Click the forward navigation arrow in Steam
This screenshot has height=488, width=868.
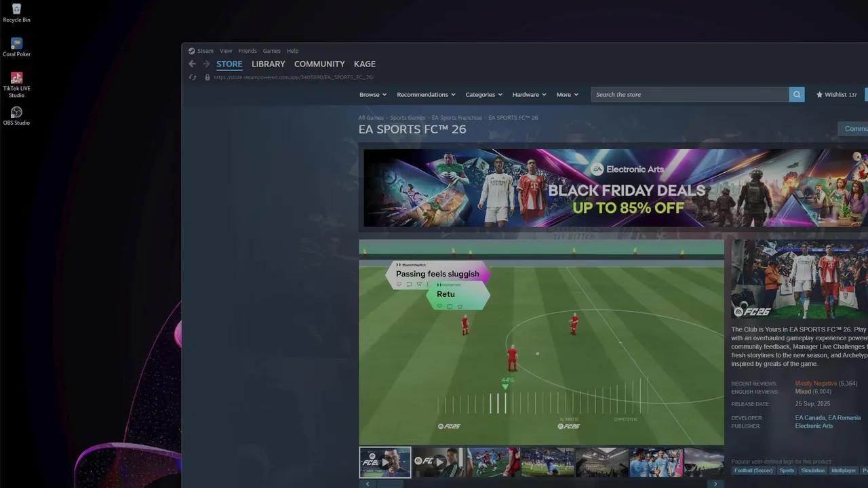click(206, 64)
